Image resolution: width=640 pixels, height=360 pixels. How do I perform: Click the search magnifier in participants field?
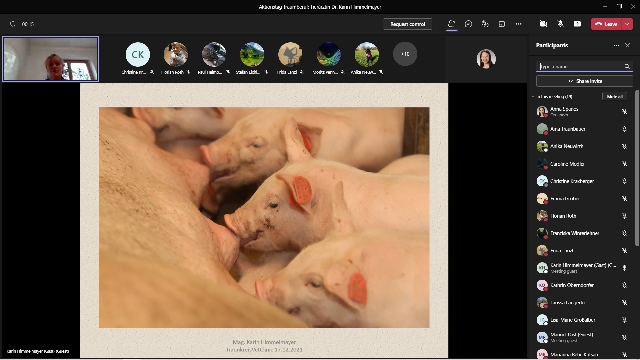pos(627,67)
